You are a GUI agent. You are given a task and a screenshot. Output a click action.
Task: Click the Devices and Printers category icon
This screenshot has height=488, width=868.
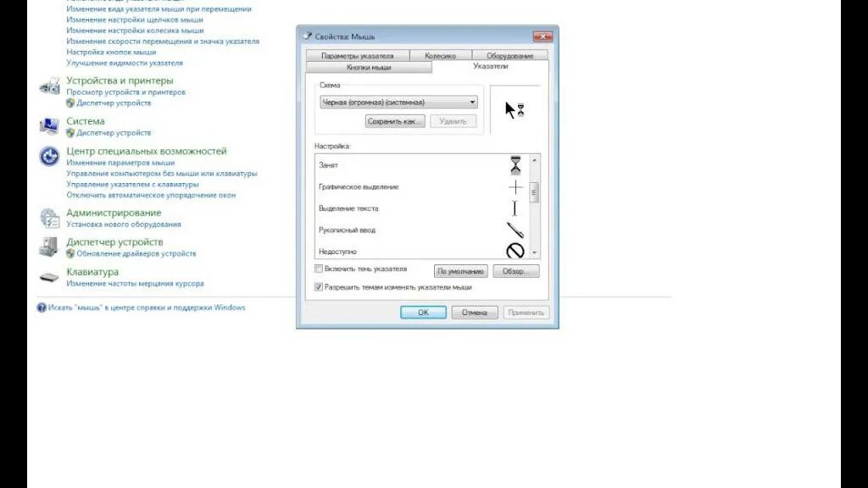click(x=49, y=86)
